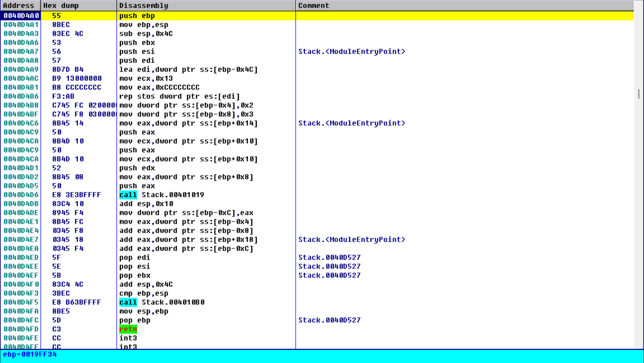The width and height of the screenshot is (644, 363).
Task: Click address 0040D4B1 in the Address column
Action: point(21,87)
